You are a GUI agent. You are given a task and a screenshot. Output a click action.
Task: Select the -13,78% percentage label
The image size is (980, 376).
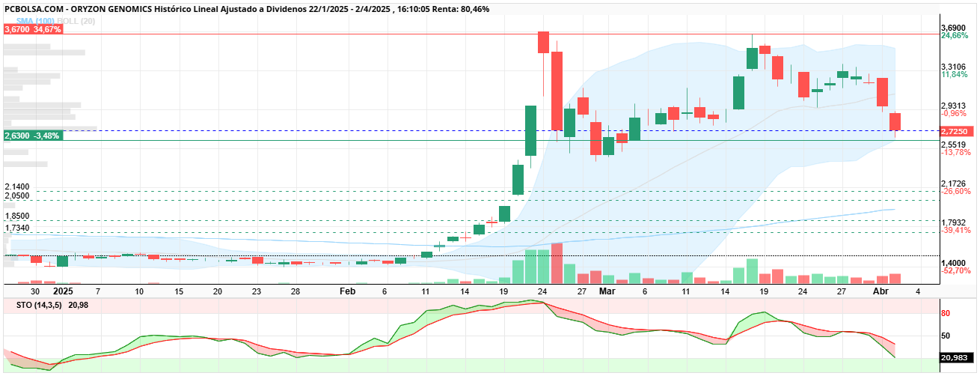(x=956, y=153)
